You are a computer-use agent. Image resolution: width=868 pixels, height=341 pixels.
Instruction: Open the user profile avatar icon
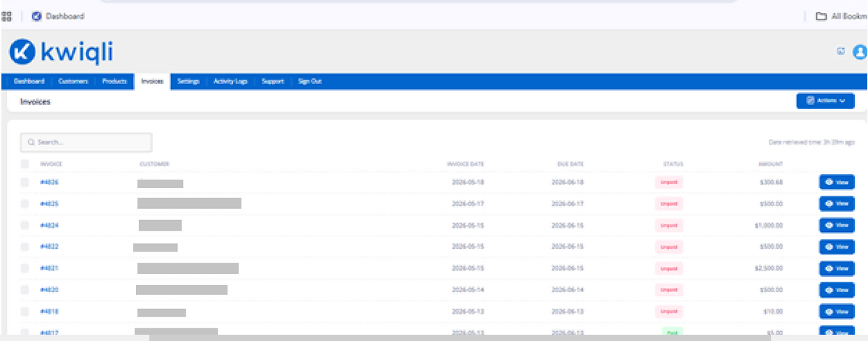coord(860,51)
